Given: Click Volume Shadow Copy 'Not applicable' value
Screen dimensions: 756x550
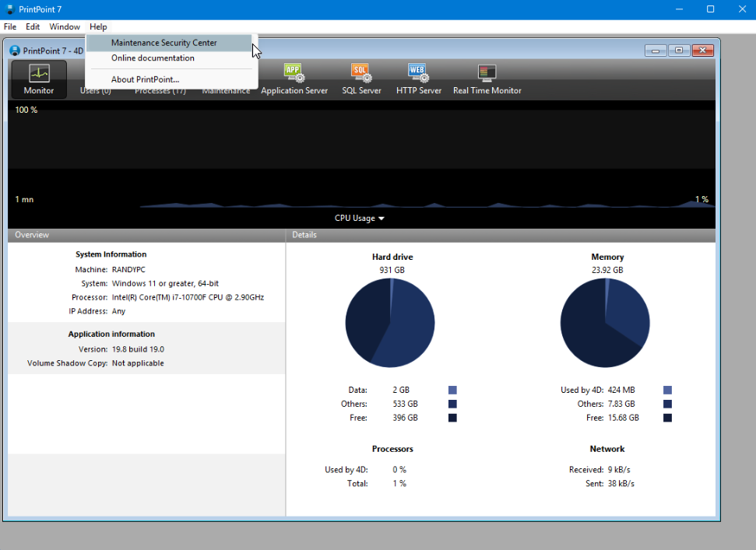Looking at the screenshot, I should coord(138,363).
